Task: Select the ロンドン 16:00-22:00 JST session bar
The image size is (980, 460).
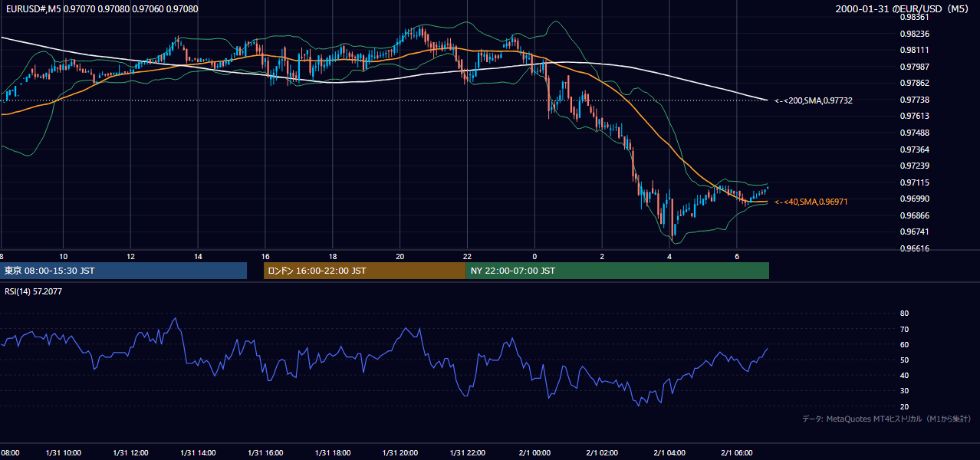Action: tap(364, 271)
